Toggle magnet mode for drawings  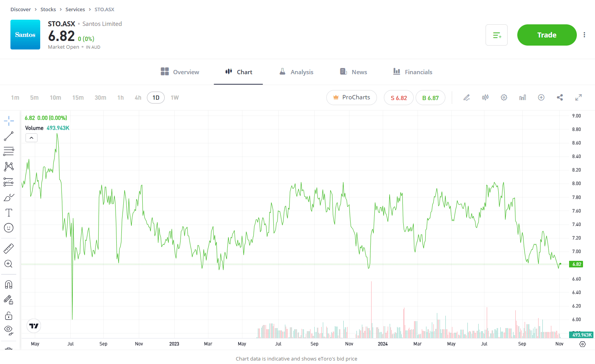[x=9, y=285]
